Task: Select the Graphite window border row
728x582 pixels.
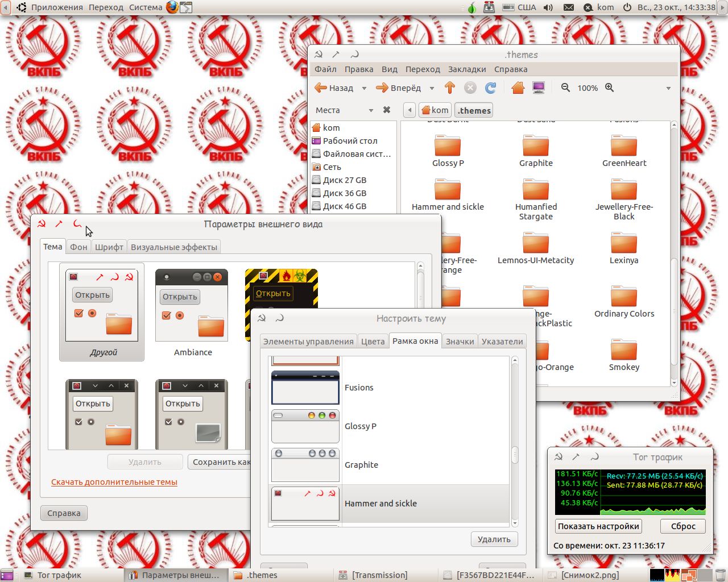Action: (x=389, y=464)
